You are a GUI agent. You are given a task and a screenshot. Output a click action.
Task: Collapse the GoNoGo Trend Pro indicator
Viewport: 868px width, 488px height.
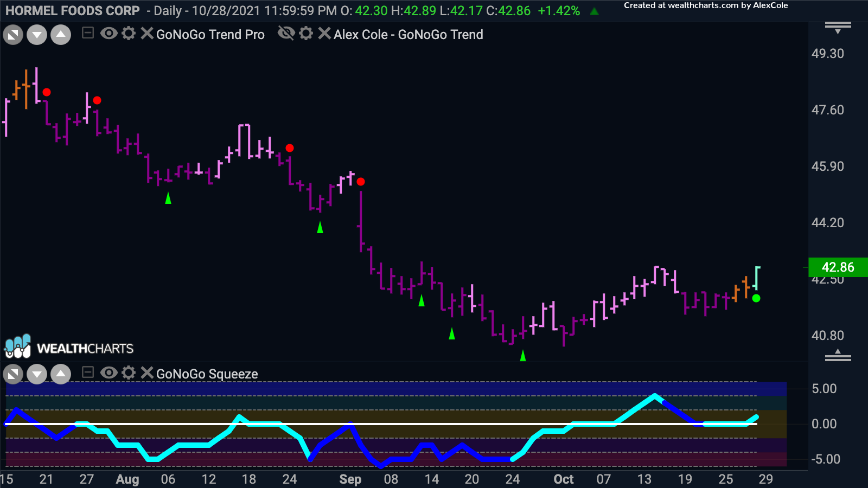pos(88,33)
